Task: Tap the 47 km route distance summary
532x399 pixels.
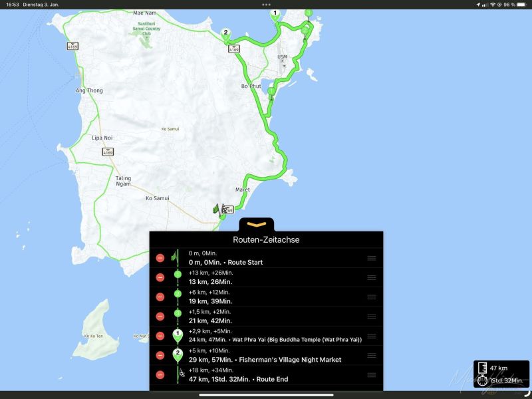Action: click(498, 368)
